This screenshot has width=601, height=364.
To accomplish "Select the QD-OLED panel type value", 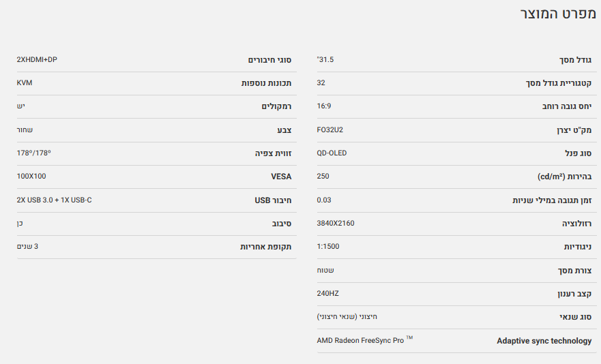I will (332, 153).
